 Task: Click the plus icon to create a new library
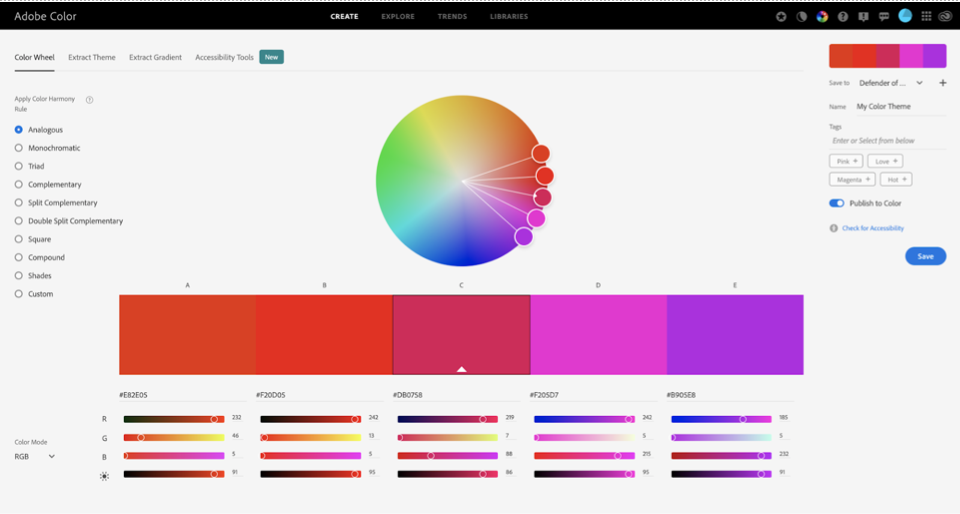pos(943,83)
